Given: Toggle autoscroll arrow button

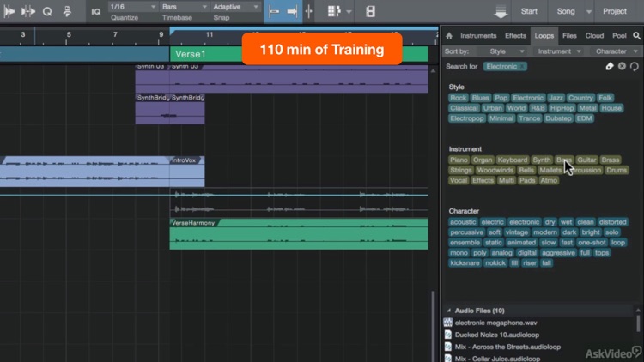Looking at the screenshot, I should 292,11.
